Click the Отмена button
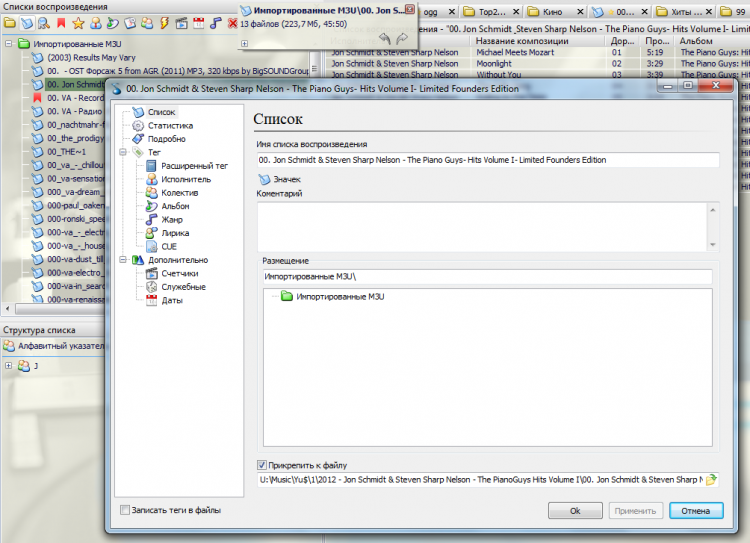The image size is (750, 543). 695,511
